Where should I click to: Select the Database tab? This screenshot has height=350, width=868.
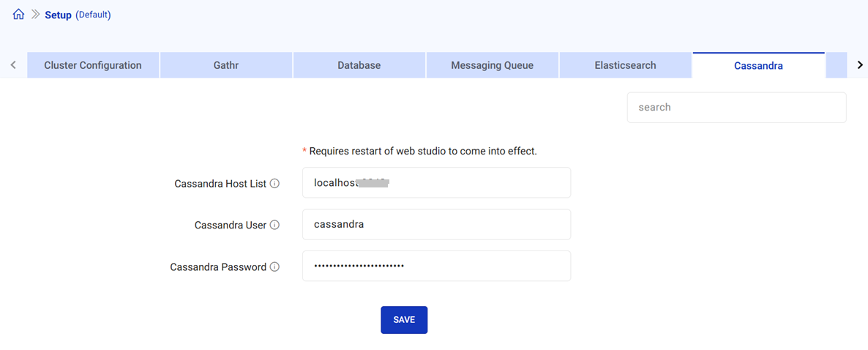(x=359, y=65)
